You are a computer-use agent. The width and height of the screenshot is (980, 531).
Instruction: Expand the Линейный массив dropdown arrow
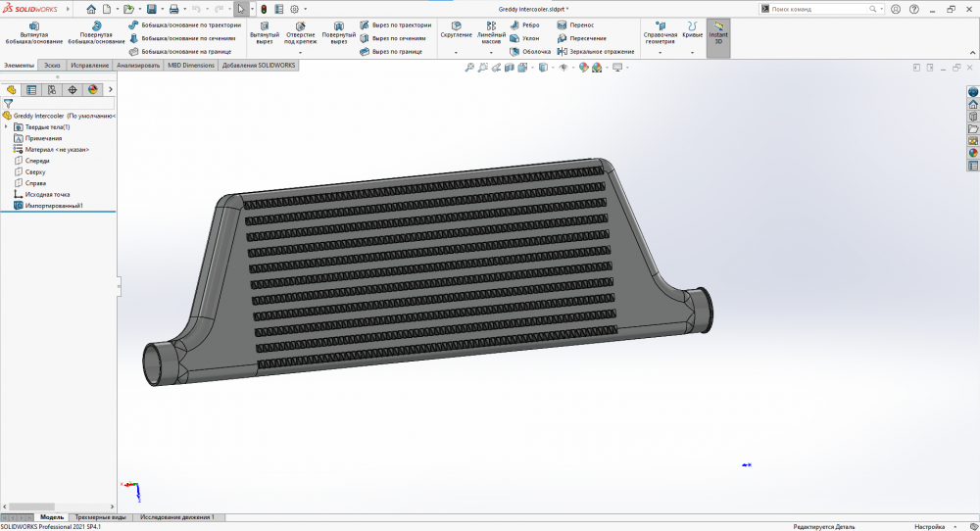[491, 52]
